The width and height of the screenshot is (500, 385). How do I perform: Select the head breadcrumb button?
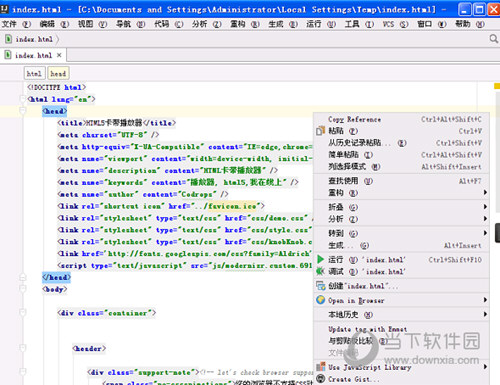[58, 73]
